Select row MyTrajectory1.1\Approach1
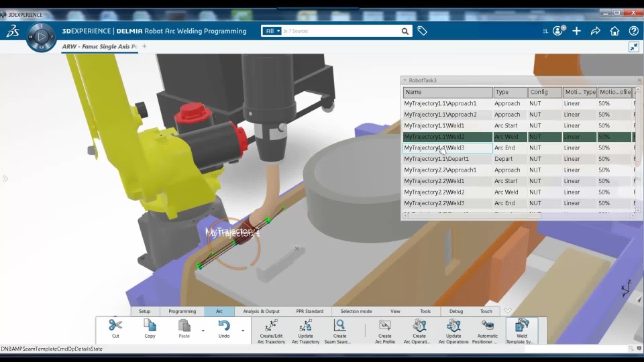The image size is (644, 362). [x=519, y=103]
